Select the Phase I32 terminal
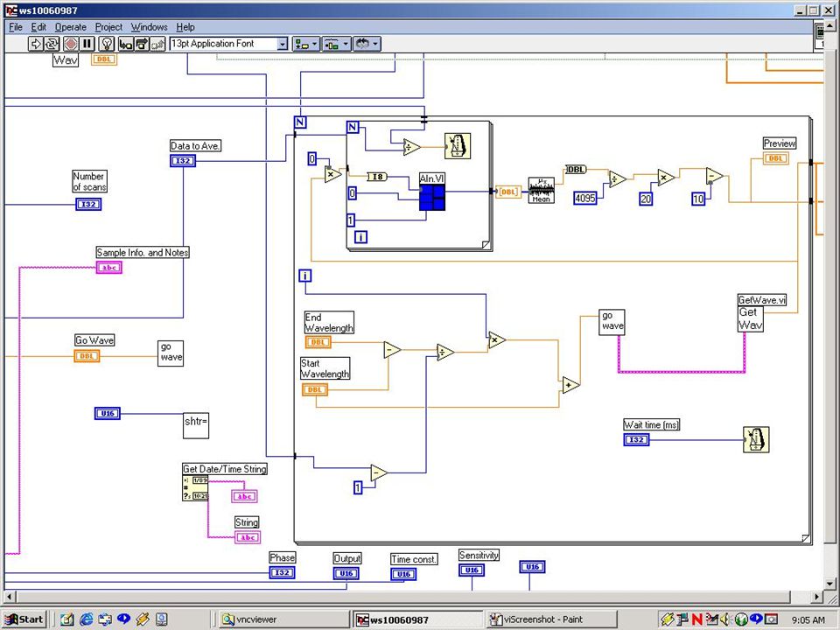 [x=282, y=572]
